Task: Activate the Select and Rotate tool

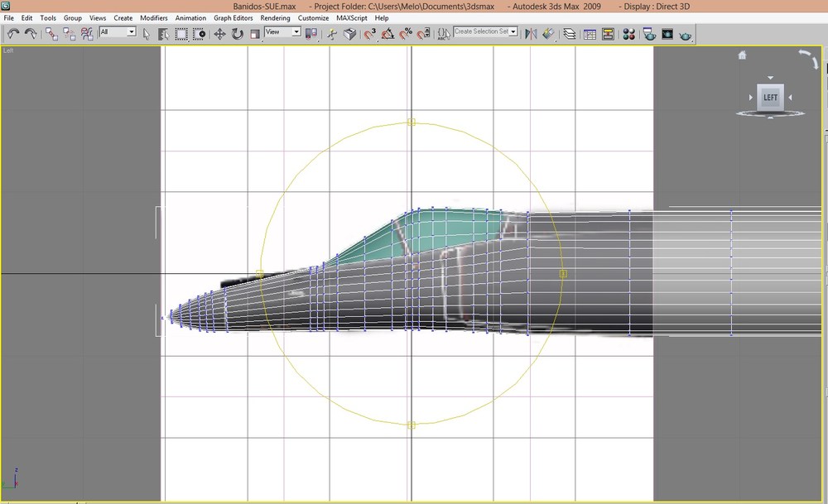Action: click(237, 34)
